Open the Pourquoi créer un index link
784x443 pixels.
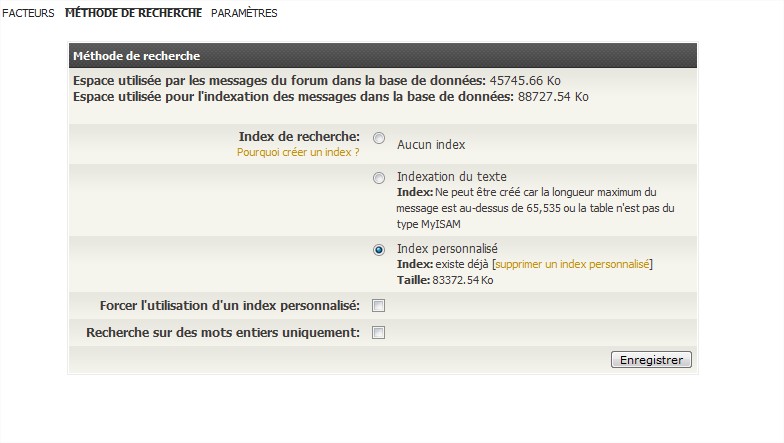coord(298,152)
